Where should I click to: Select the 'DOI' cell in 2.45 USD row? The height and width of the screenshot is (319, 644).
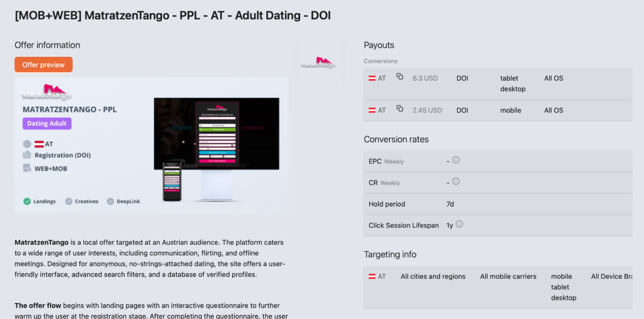462,110
